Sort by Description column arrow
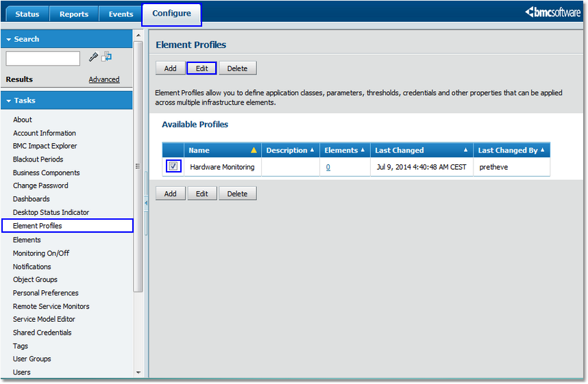Image resolution: width=588 pixels, height=384 pixels. 312,150
